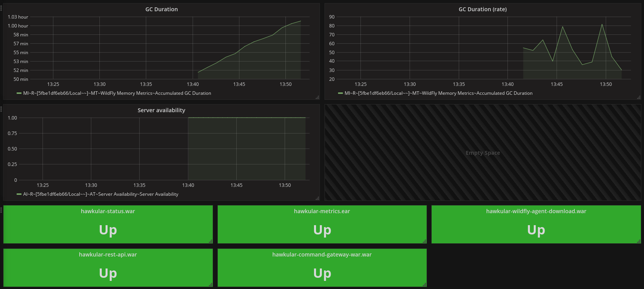The image size is (644, 289).
Task: Open the hawkular-rest-api.war panel title menu
Action: (108, 255)
